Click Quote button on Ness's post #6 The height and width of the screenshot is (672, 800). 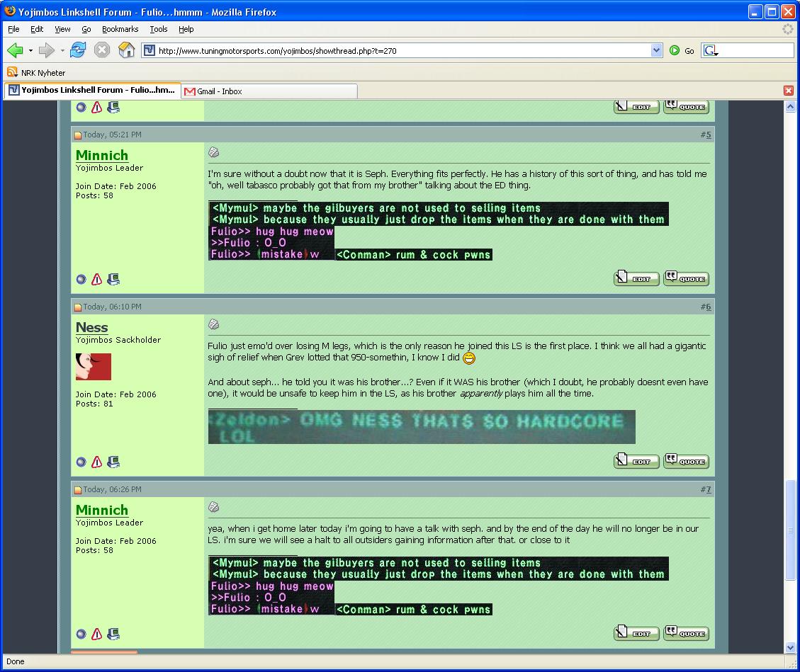pos(686,461)
